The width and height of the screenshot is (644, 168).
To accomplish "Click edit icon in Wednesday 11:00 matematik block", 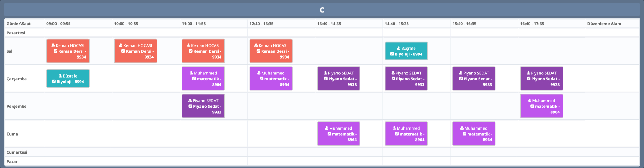I will [194, 79].
